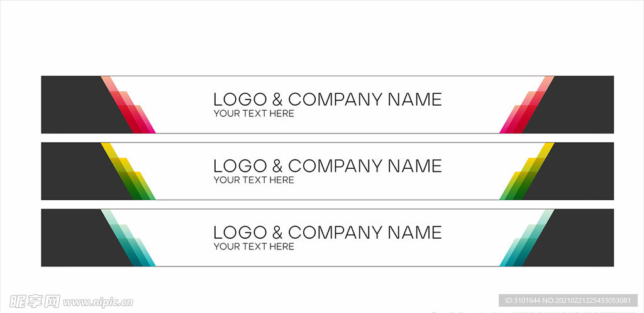
Task: Click LOGO & COMPANY NAME on red banner
Action: coord(327,99)
